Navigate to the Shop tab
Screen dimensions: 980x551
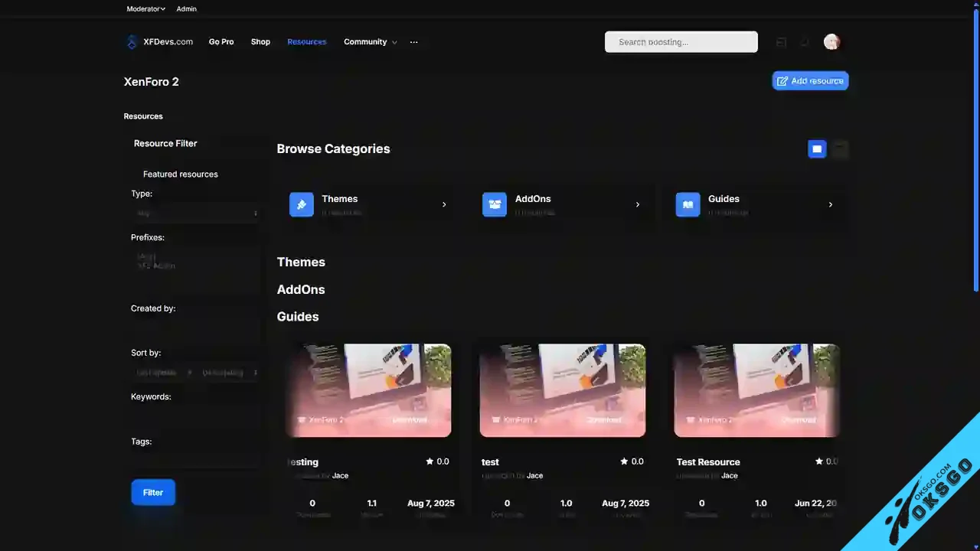pyautogui.click(x=260, y=42)
